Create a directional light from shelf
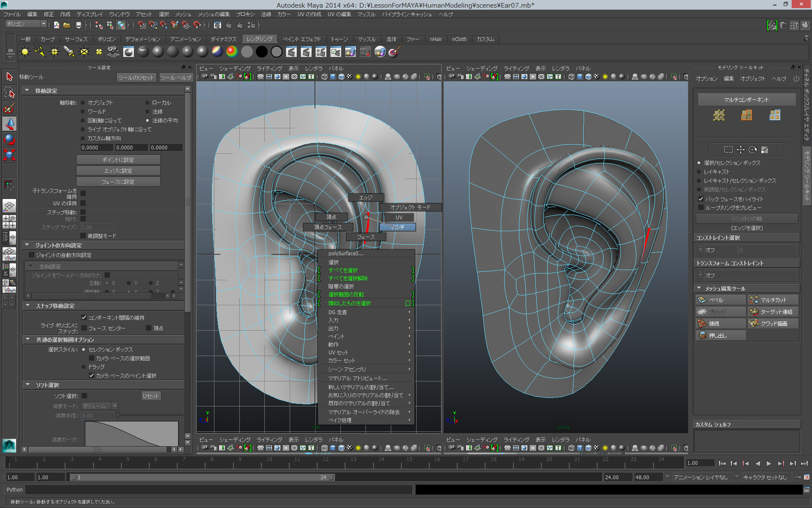 pos(40,52)
